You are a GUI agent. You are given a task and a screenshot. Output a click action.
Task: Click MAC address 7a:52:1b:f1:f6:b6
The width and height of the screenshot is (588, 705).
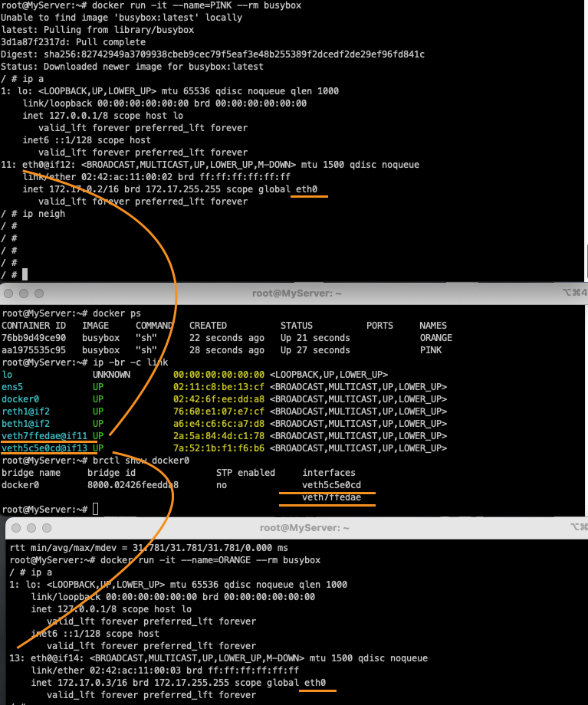pos(218,448)
